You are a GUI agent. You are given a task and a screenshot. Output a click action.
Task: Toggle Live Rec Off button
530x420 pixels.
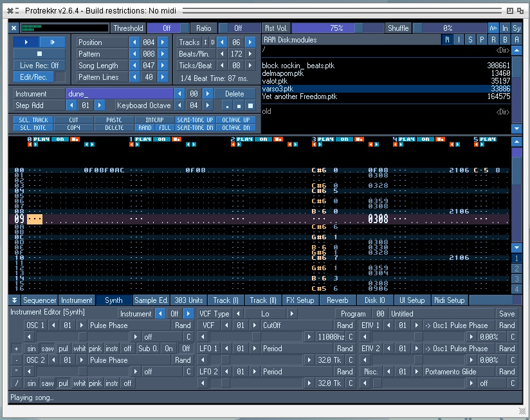coord(39,66)
